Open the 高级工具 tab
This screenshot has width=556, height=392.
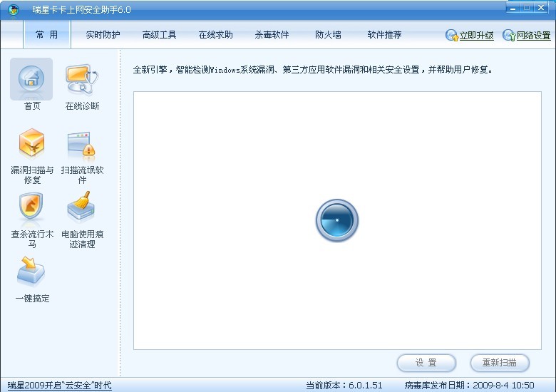(x=159, y=35)
